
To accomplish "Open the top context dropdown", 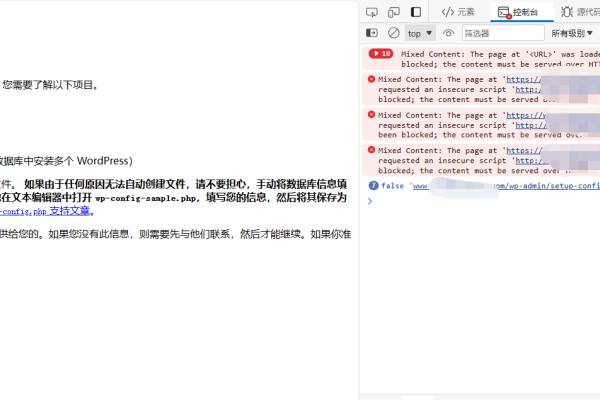I will point(420,33).
